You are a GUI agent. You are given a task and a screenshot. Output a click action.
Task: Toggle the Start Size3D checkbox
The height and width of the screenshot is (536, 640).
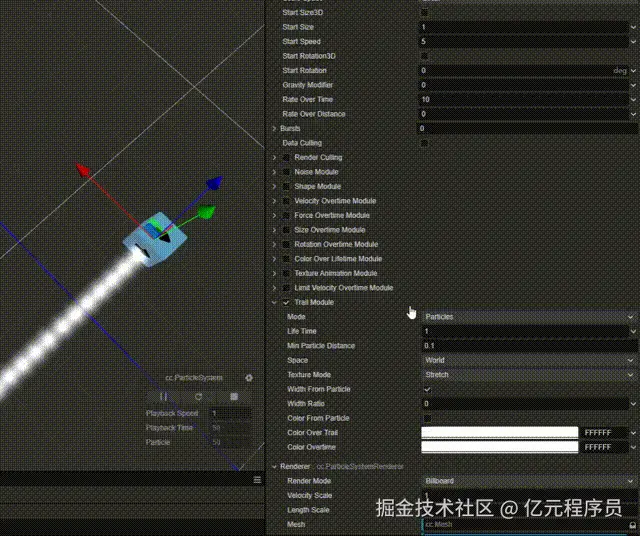pos(424,13)
